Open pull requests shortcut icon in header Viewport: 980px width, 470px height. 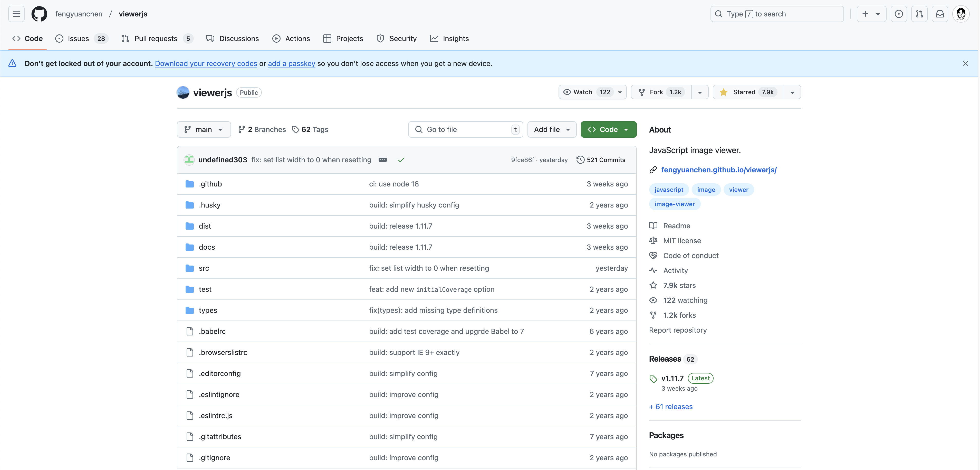[919, 14]
